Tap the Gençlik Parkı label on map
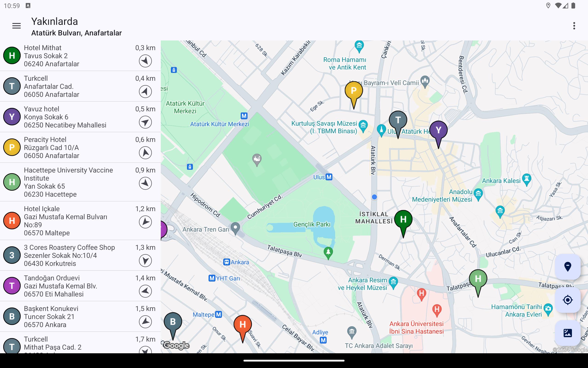Screen dimensions: 588x368 (x=312, y=224)
